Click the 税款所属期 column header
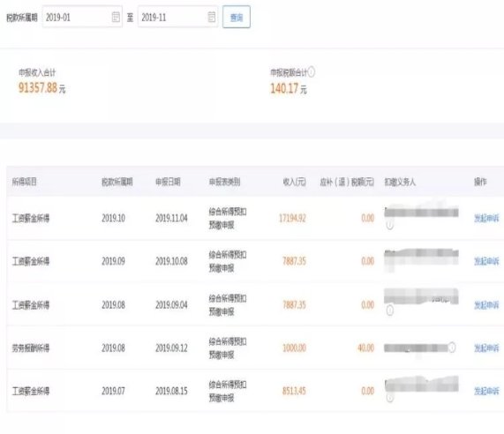504x434 pixels. pyautogui.click(x=117, y=182)
